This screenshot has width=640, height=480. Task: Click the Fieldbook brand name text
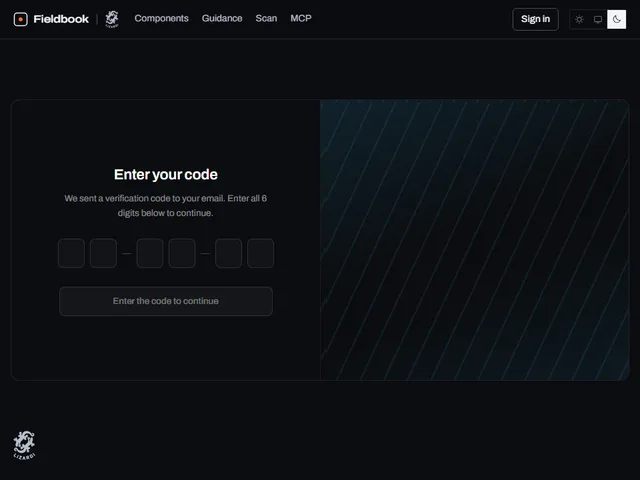[61, 19]
